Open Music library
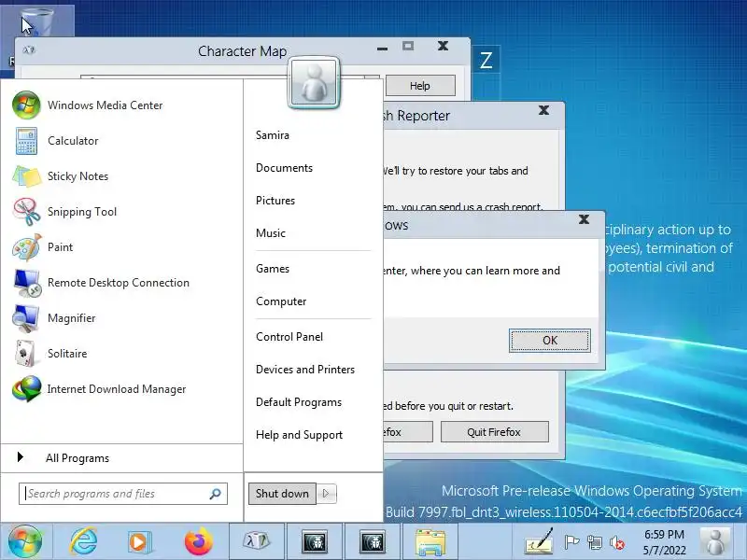This screenshot has height=560, width=747. pos(271,233)
